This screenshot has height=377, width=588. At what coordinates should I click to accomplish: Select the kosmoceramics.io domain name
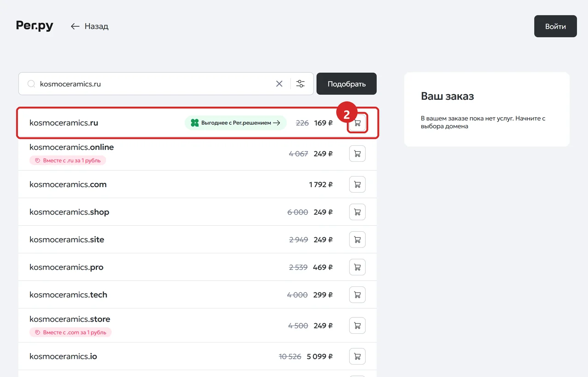point(63,356)
